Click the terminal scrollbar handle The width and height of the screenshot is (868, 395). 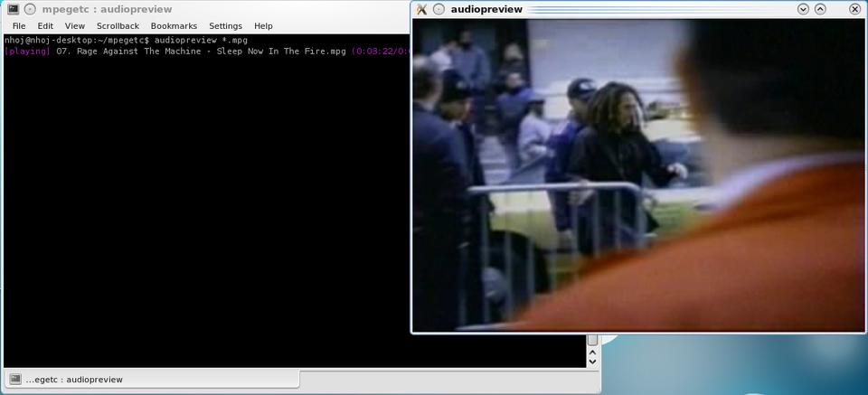pyautogui.click(x=592, y=340)
